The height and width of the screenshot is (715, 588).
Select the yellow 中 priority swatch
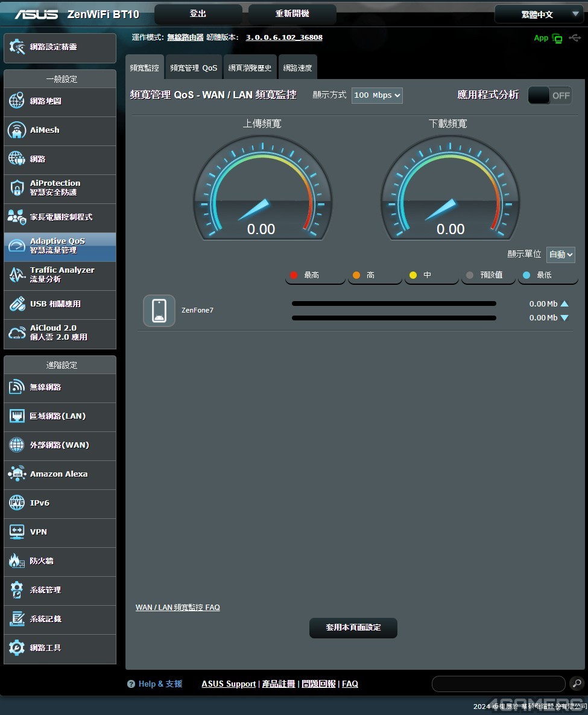point(413,275)
